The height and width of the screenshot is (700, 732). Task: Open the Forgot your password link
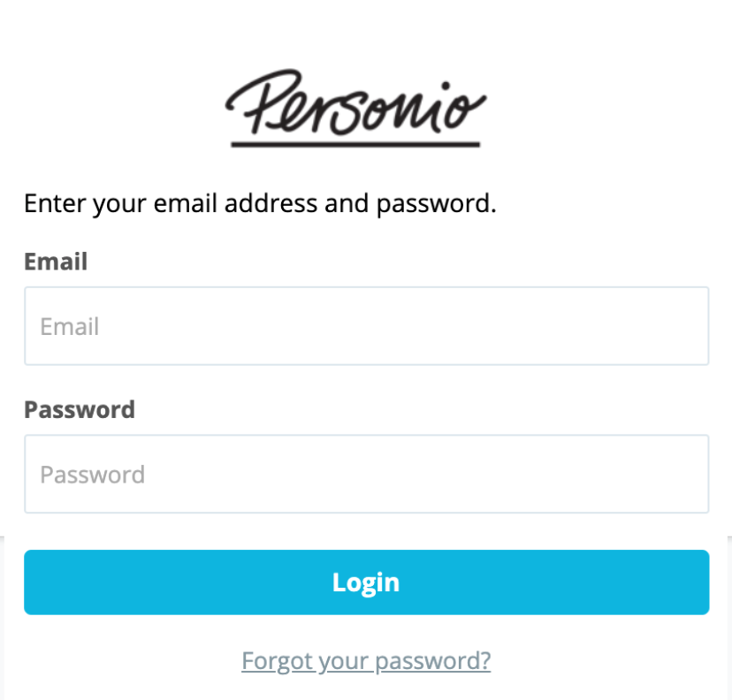point(366,660)
